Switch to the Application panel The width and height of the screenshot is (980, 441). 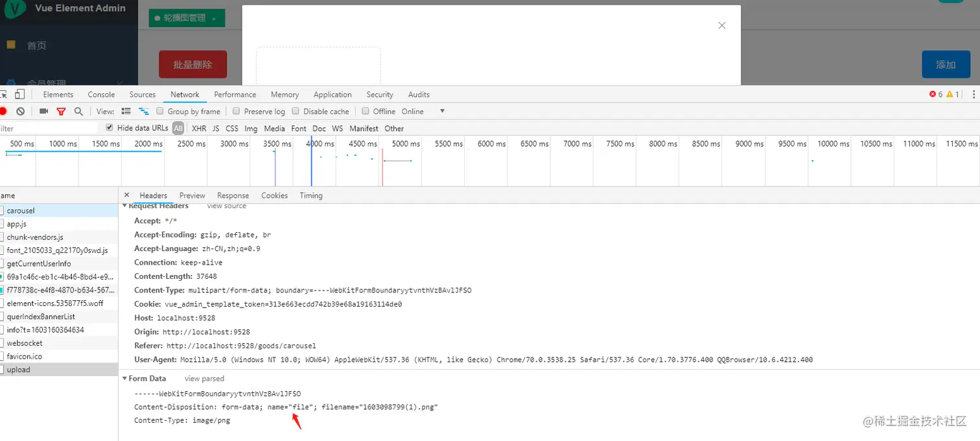tap(332, 95)
